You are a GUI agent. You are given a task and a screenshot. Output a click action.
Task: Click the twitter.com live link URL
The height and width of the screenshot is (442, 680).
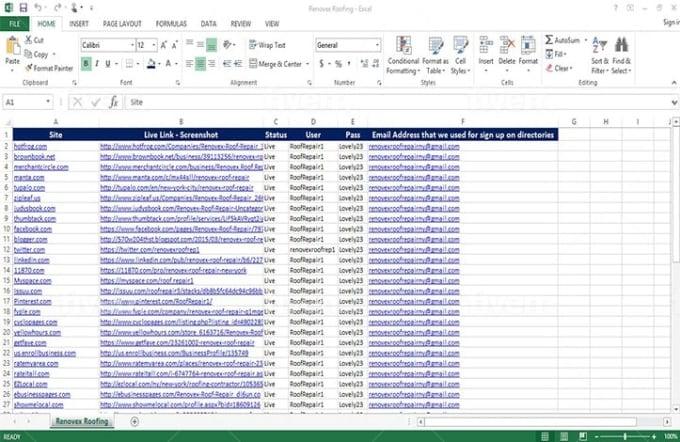click(x=150, y=250)
